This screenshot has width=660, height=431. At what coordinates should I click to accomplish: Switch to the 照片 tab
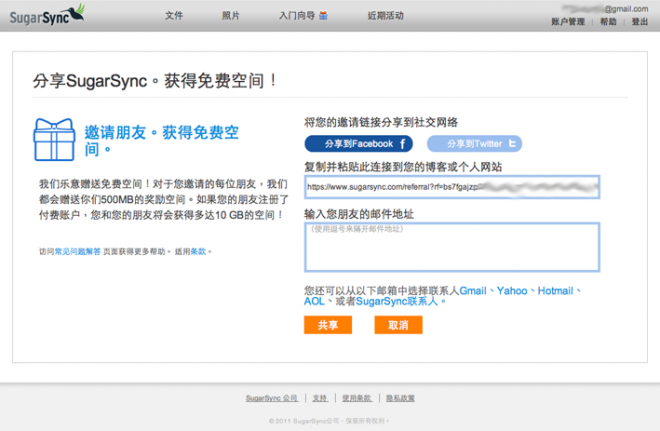click(x=230, y=16)
